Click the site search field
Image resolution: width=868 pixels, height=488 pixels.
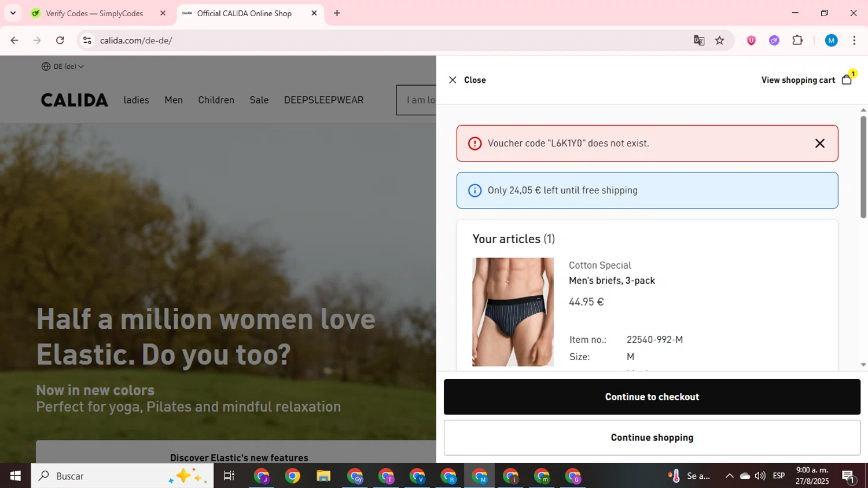[x=416, y=100]
